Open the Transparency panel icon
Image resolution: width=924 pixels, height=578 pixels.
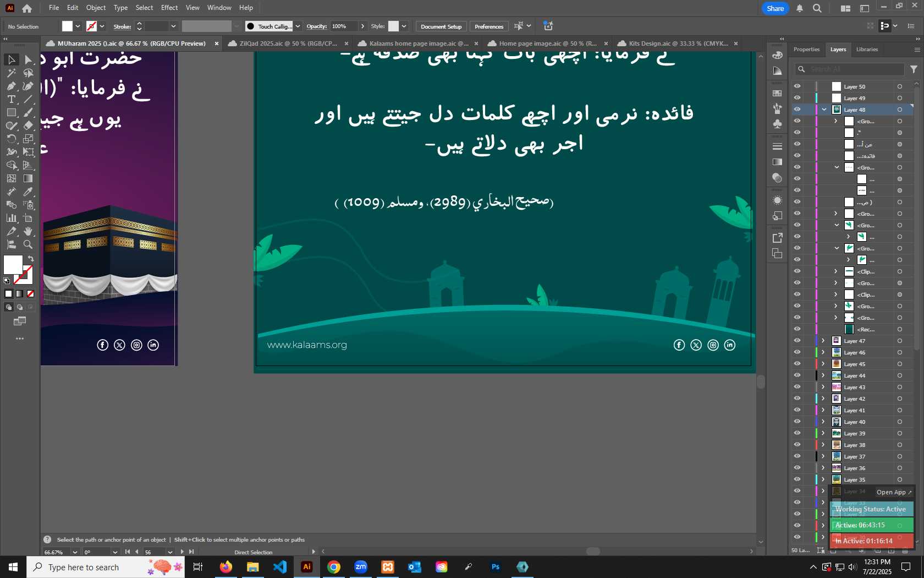click(777, 177)
